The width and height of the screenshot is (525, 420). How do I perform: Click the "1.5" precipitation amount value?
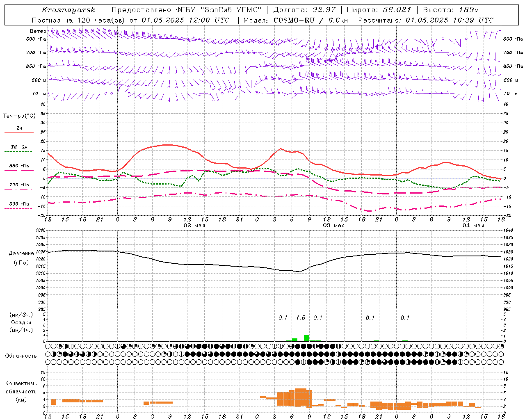coord(301,317)
